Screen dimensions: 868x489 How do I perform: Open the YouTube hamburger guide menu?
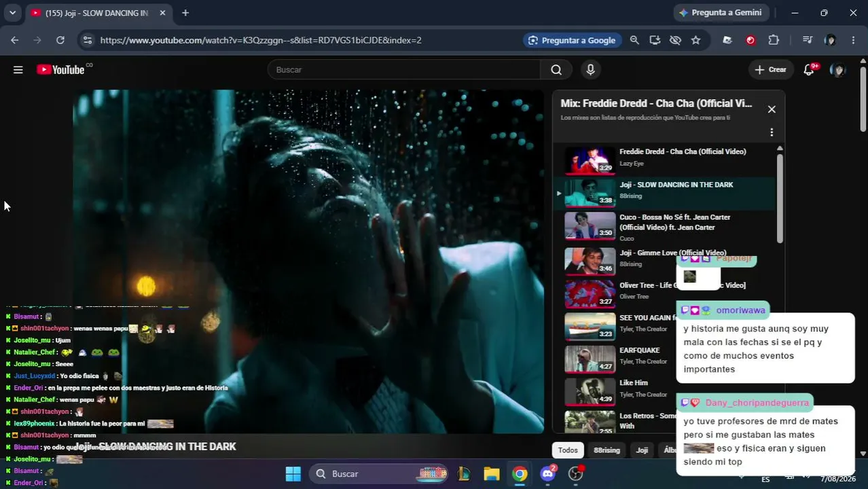(x=18, y=69)
